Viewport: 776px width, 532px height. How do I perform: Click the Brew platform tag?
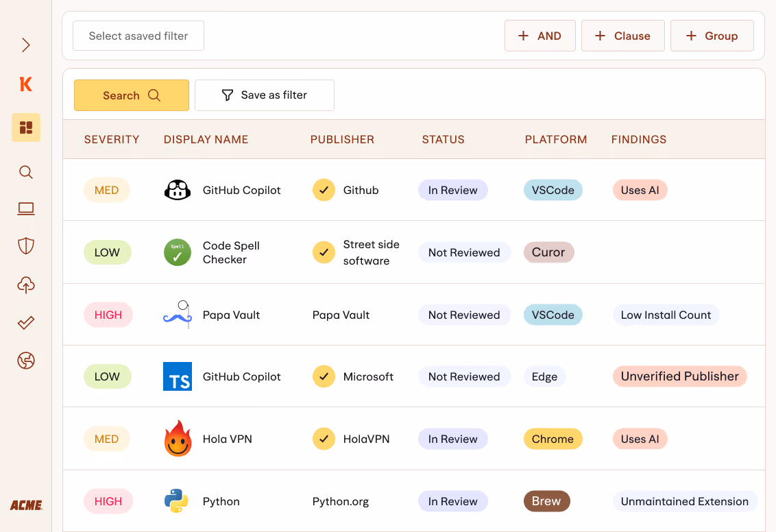pos(546,501)
